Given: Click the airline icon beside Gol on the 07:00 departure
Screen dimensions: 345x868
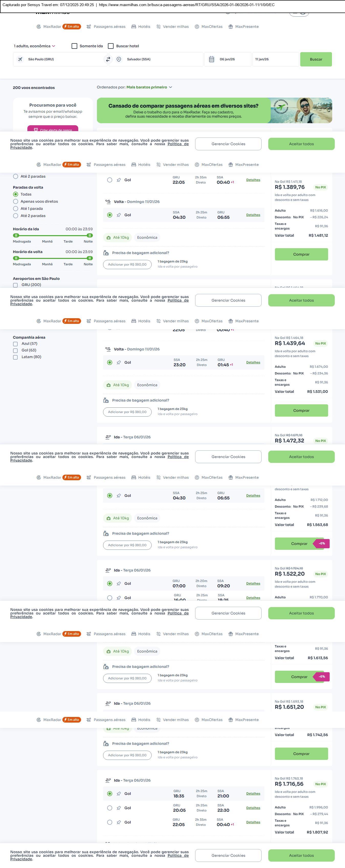Looking at the screenshot, I should coord(119,584).
